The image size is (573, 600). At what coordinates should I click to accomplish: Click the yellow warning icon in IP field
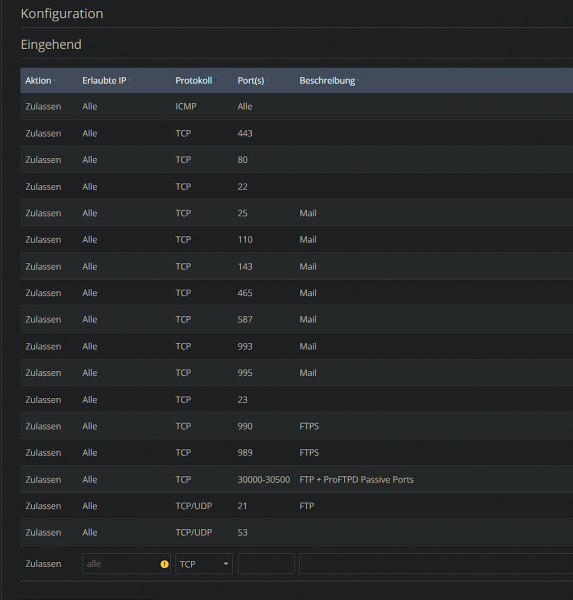coord(164,564)
